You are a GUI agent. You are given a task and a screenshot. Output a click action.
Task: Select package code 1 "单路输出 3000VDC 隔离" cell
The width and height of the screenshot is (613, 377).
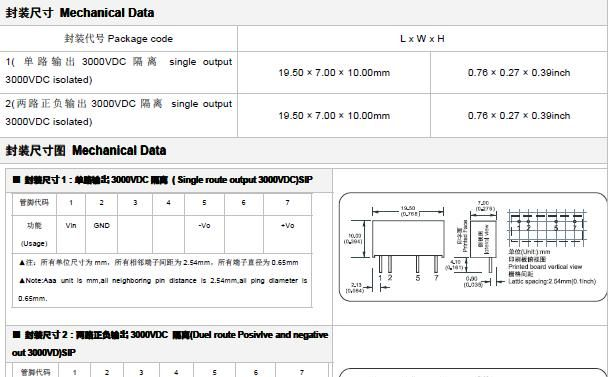pos(118,71)
